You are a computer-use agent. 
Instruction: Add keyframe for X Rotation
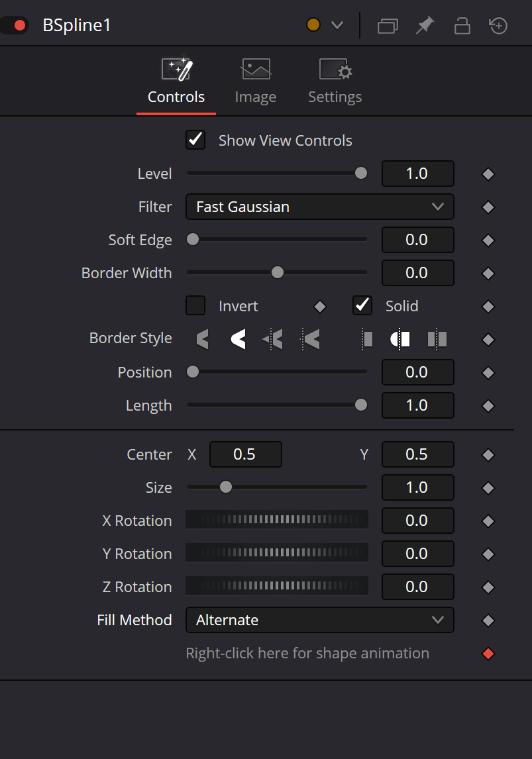pos(488,521)
